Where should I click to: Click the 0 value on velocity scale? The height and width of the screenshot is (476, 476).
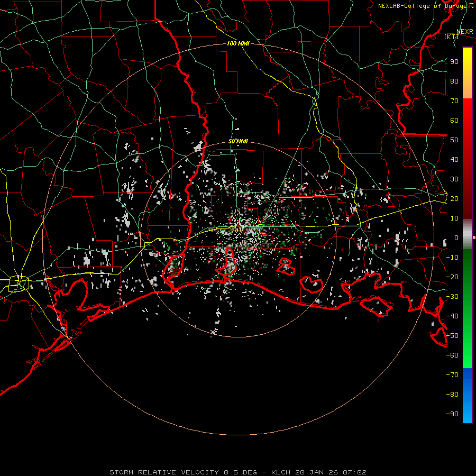[x=456, y=237]
